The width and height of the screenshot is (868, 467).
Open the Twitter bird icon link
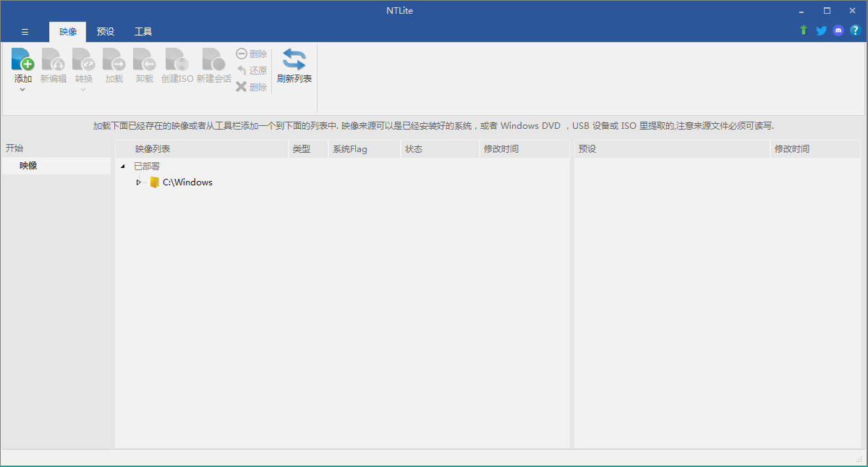tap(821, 30)
